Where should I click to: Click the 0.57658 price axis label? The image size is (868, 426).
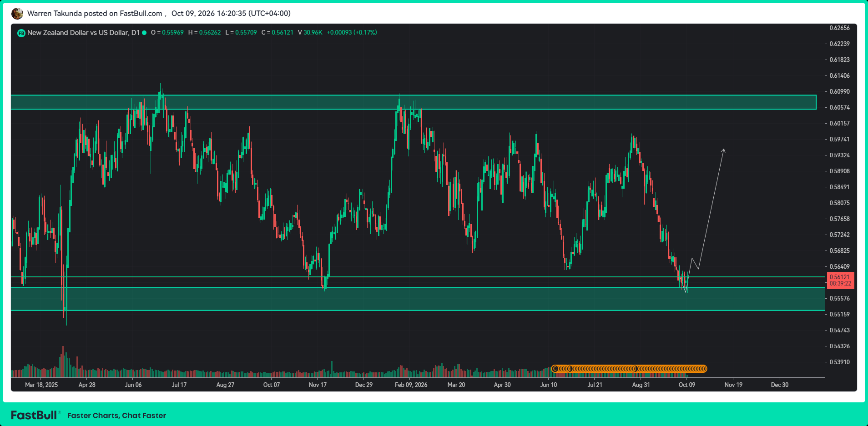tap(839, 219)
